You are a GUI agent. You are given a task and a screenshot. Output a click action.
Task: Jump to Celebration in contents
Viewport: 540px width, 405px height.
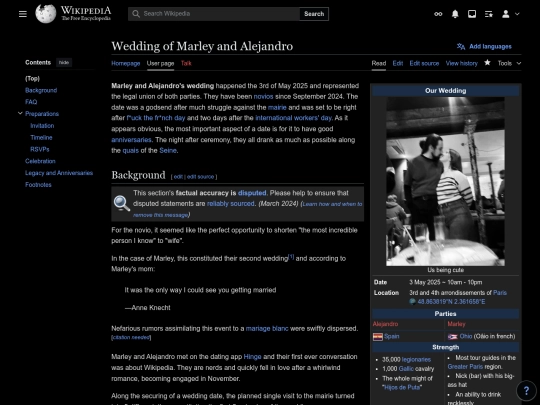click(40, 161)
